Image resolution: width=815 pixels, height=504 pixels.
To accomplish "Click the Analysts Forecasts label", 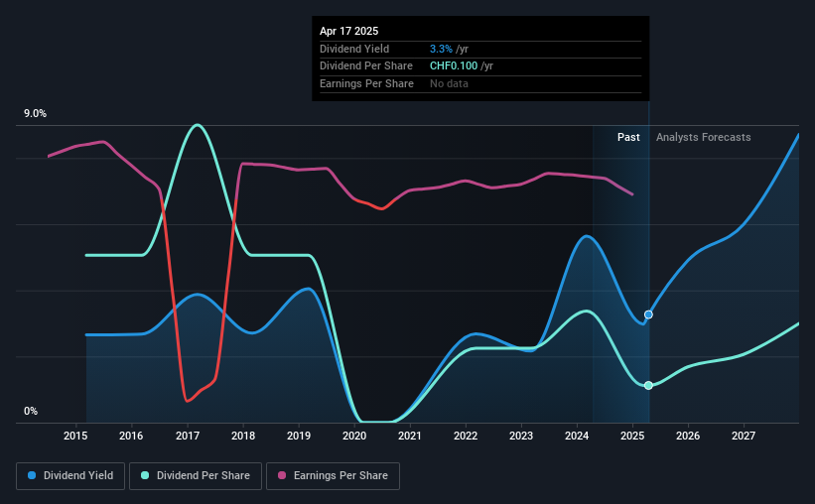I will [703, 137].
